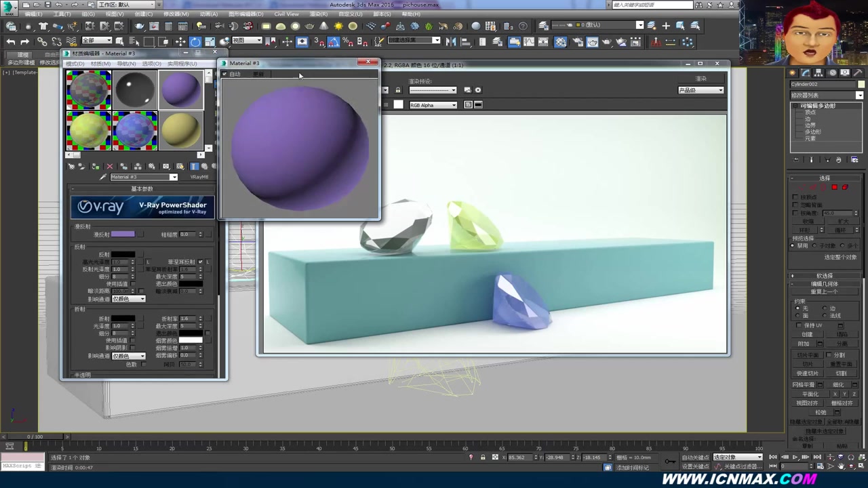
Task: Click the sun light icon in top toolbar
Action: pos(338,26)
